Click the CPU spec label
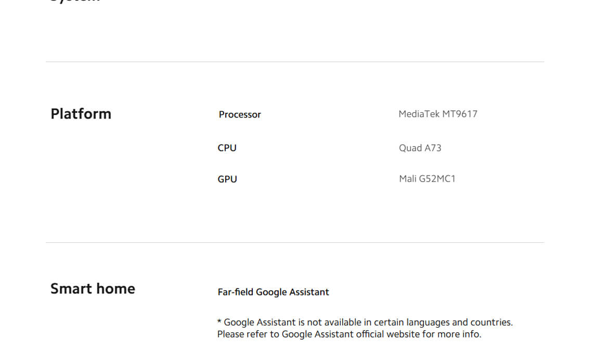594x364 pixels. point(227,148)
